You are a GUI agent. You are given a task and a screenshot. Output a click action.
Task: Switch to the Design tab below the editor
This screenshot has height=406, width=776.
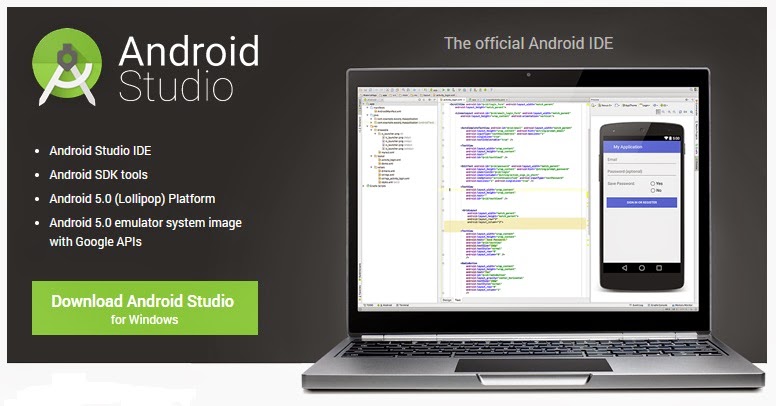tap(447, 300)
